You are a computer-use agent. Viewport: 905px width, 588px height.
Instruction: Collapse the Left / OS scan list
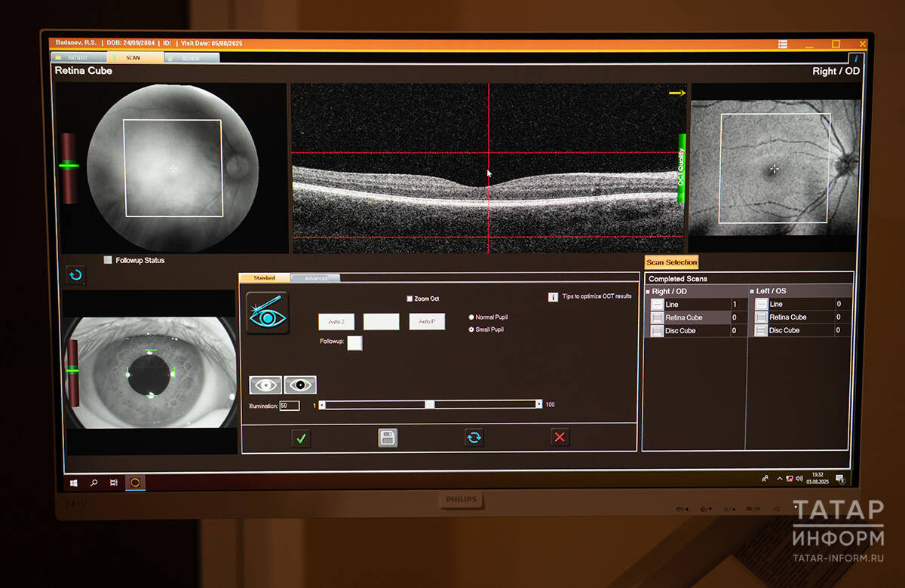click(x=752, y=292)
